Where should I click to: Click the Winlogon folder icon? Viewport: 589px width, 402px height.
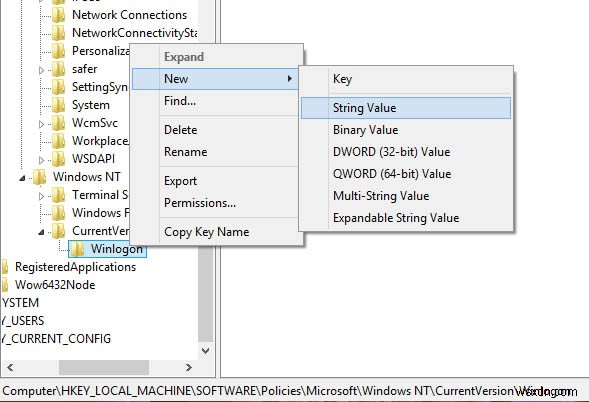[77, 249]
